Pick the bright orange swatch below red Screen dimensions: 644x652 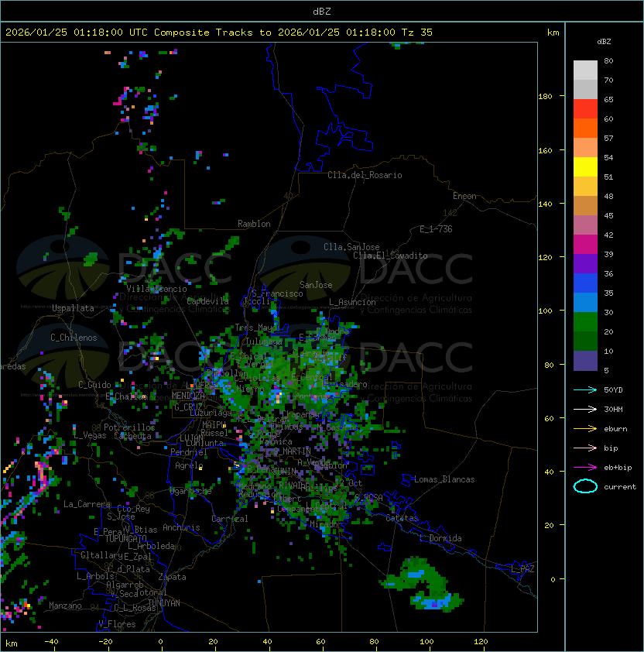[x=585, y=129]
